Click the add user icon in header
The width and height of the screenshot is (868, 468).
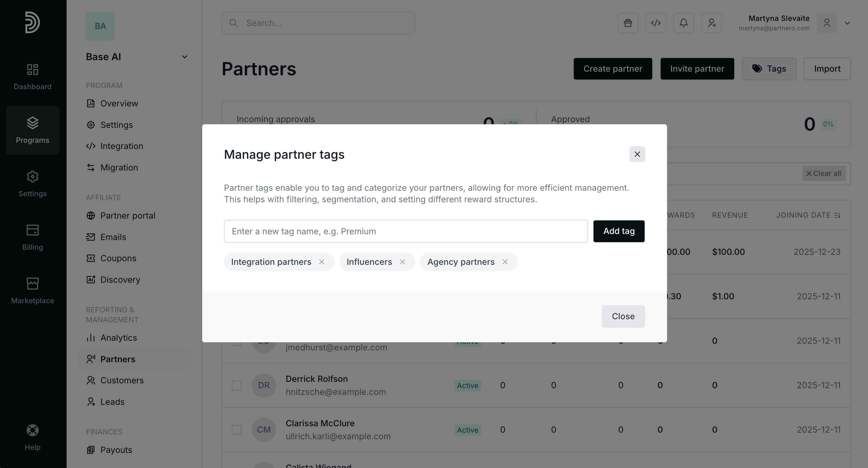(x=711, y=23)
